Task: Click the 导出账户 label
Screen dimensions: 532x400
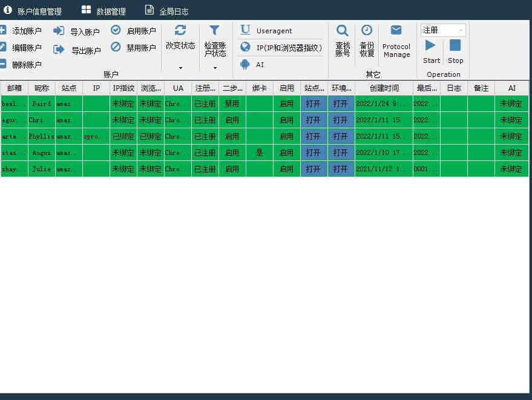Action: (86, 51)
